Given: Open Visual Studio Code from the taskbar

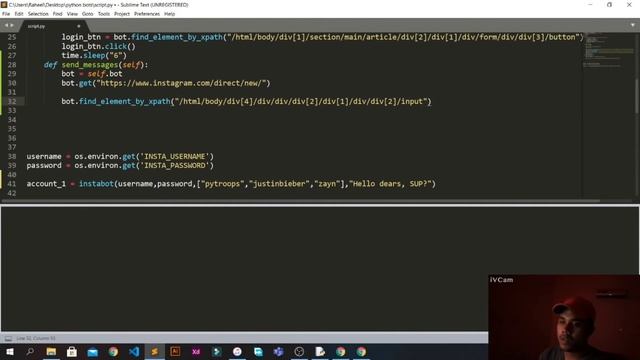Looking at the screenshot, I should click(x=134, y=351).
